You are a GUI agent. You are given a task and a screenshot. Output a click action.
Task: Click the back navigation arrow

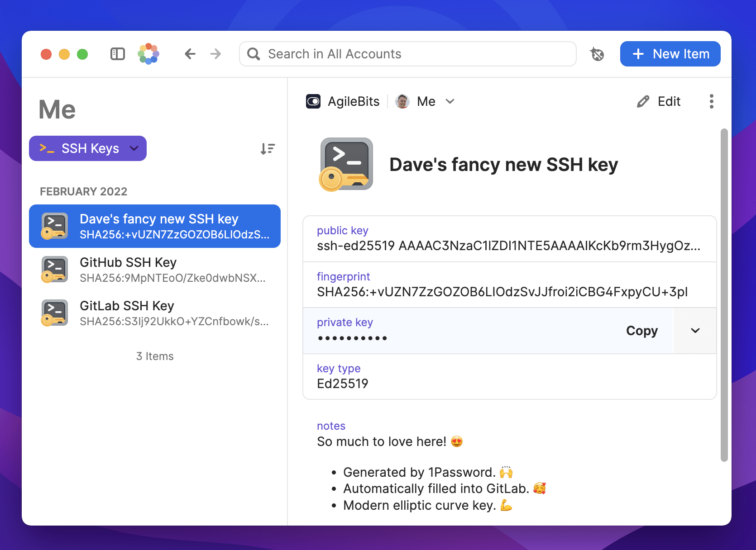[190, 54]
